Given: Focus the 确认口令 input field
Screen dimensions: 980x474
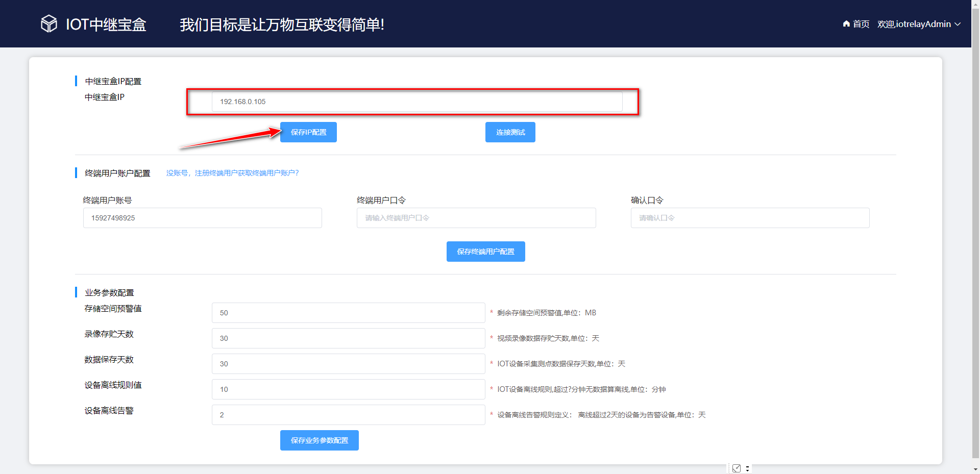Looking at the screenshot, I should [x=750, y=218].
